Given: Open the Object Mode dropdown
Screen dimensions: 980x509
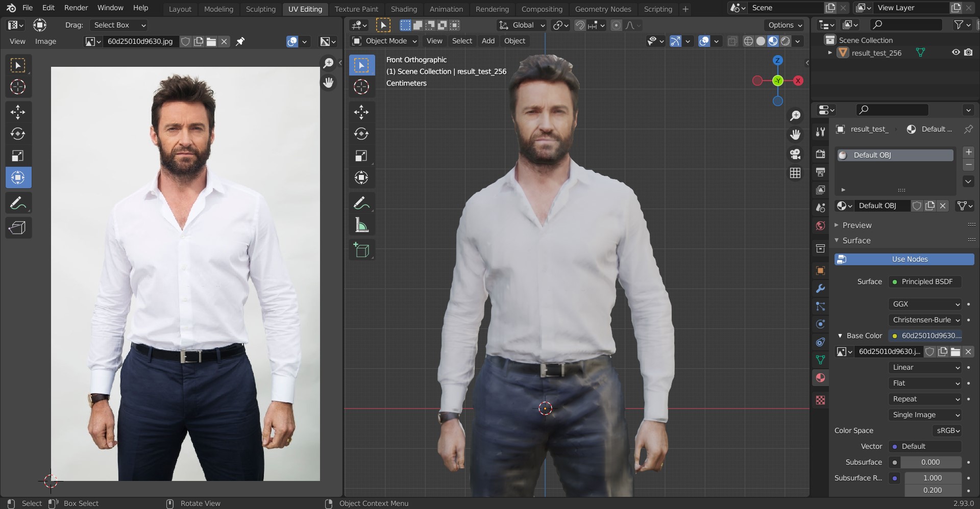Looking at the screenshot, I should click(x=385, y=41).
